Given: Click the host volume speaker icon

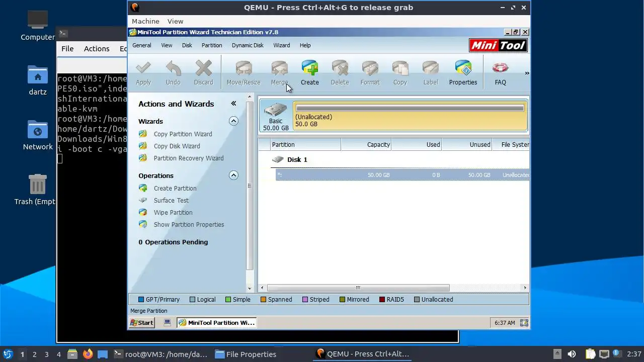Looking at the screenshot, I should point(572,354).
